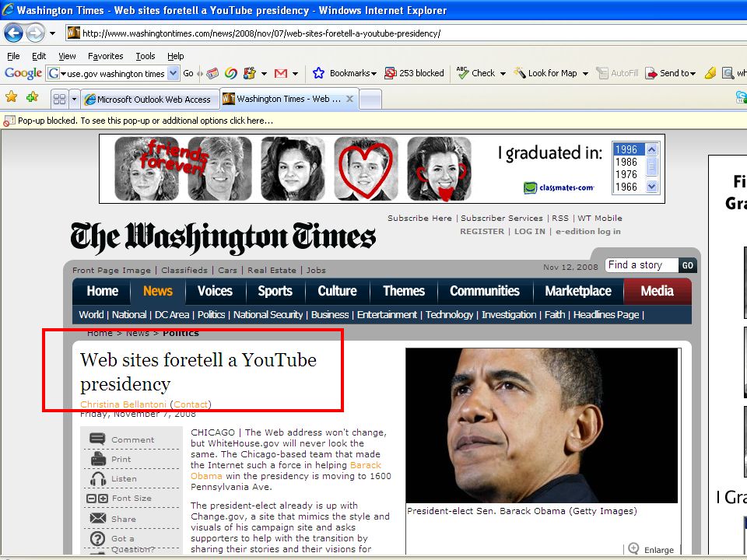Click the GO search button
Viewport: 747px width, 560px height.
(x=687, y=265)
